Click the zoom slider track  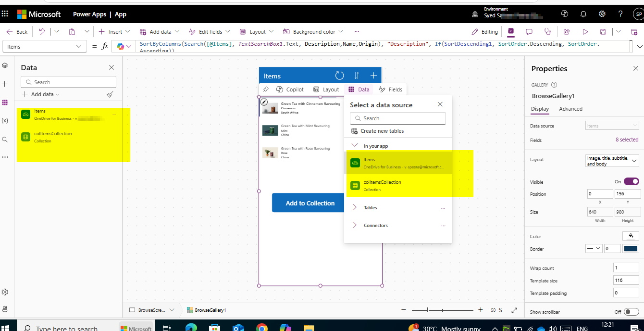coord(443,310)
